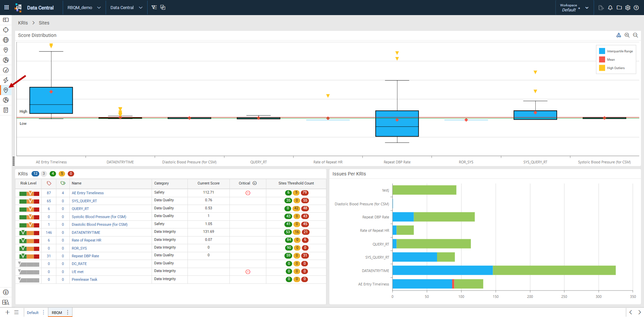Toggle High Outliers legend swatch
Image resolution: width=644 pixels, height=317 pixels.
(x=602, y=68)
